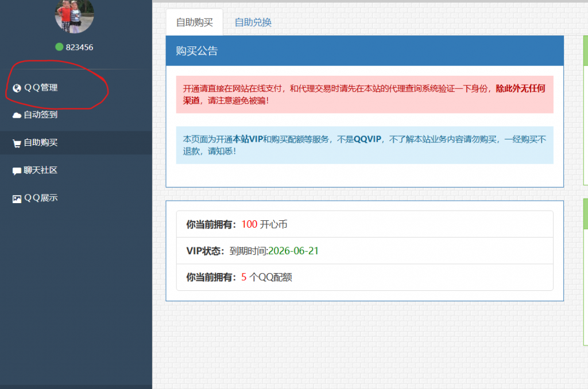Image resolution: width=588 pixels, height=389 pixels.
Task: Click the shopping cart icon in sidebar
Action: pos(17,143)
